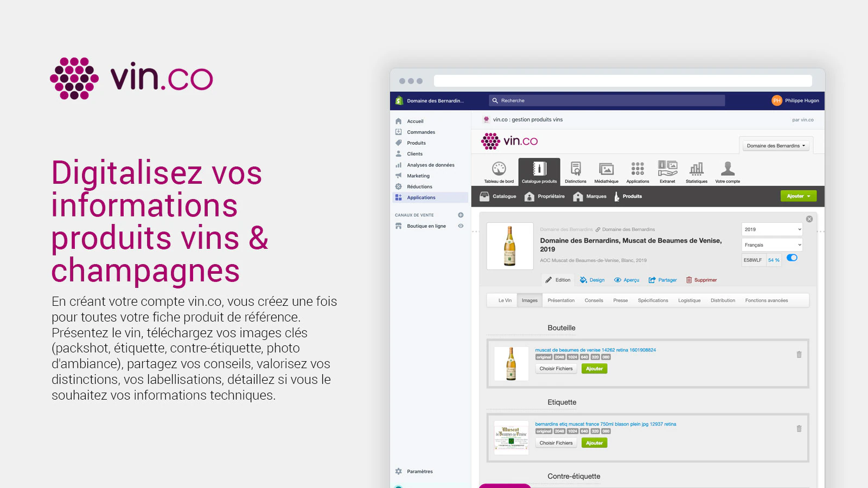Switch to Images tab
868x488 pixels.
point(529,300)
